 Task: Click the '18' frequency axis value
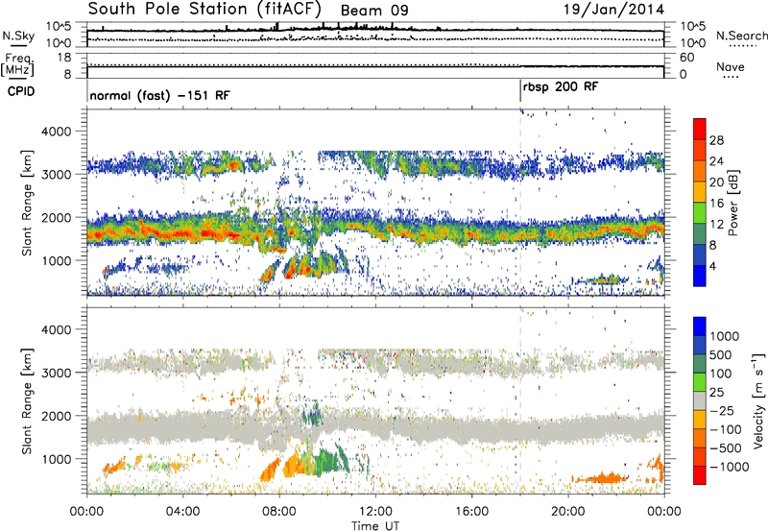point(64,57)
